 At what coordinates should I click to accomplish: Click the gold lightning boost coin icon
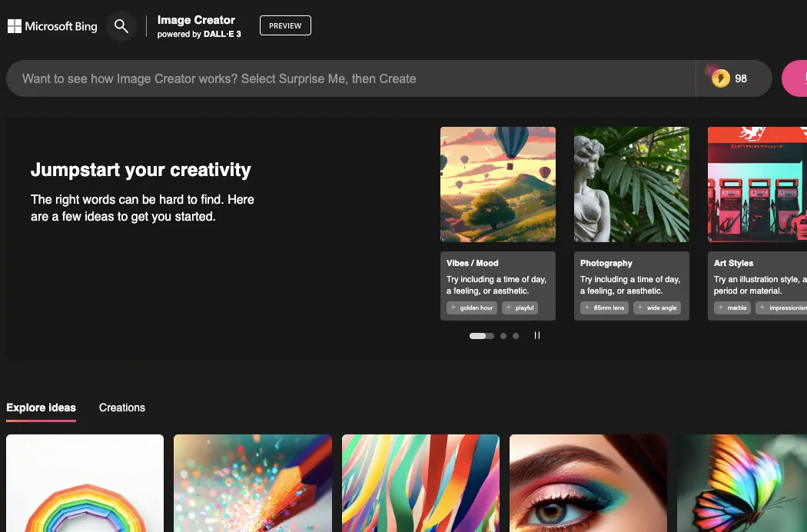click(720, 78)
